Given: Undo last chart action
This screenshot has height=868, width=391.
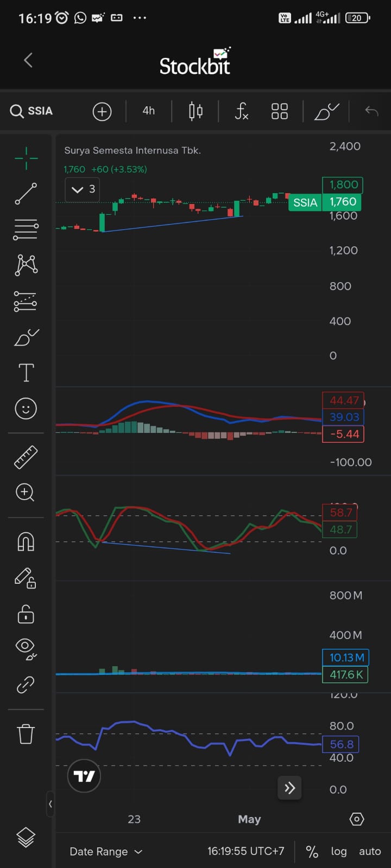Looking at the screenshot, I should coord(371,111).
